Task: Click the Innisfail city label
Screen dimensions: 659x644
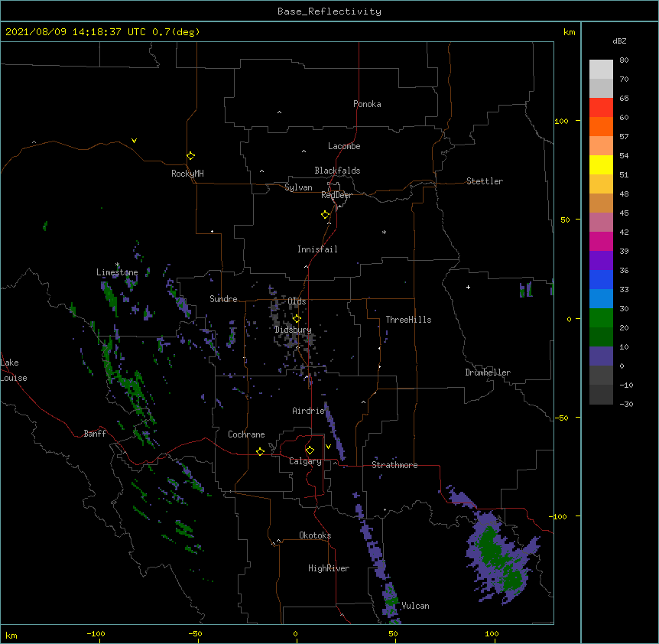Action: pyautogui.click(x=317, y=249)
